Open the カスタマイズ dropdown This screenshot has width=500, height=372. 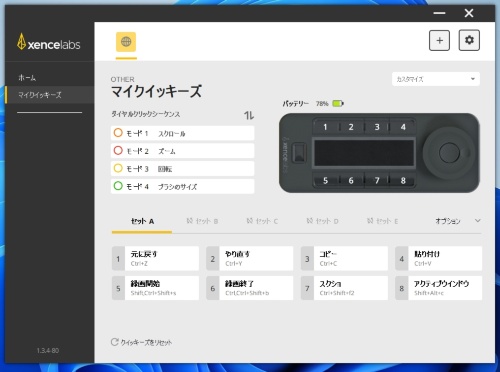tap(436, 79)
